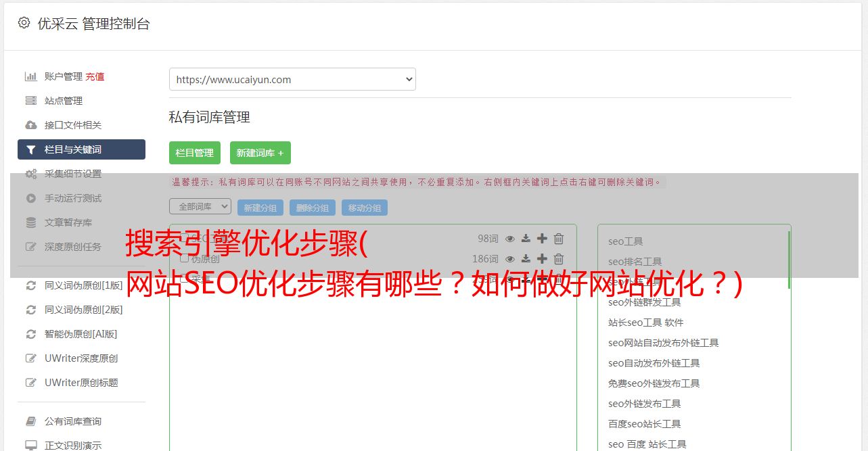Go to 站点管理 menu item
The height and width of the screenshot is (451, 868).
pyautogui.click(x=64, y=101)
